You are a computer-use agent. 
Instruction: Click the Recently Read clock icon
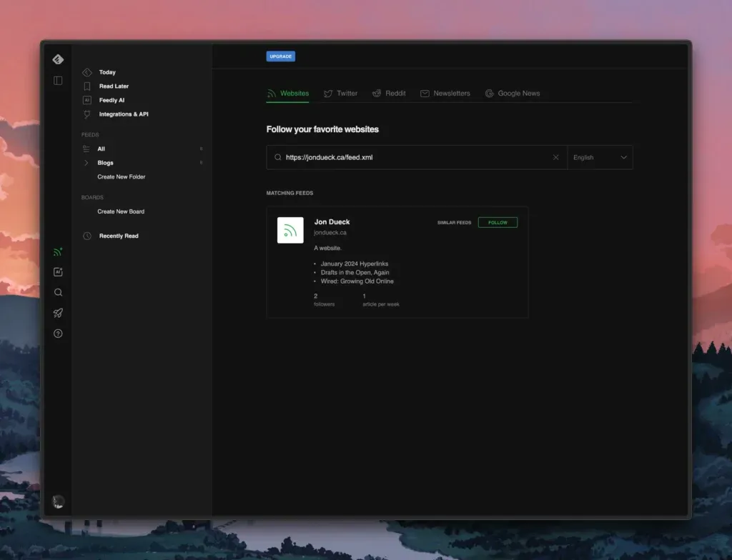[86, 236]
